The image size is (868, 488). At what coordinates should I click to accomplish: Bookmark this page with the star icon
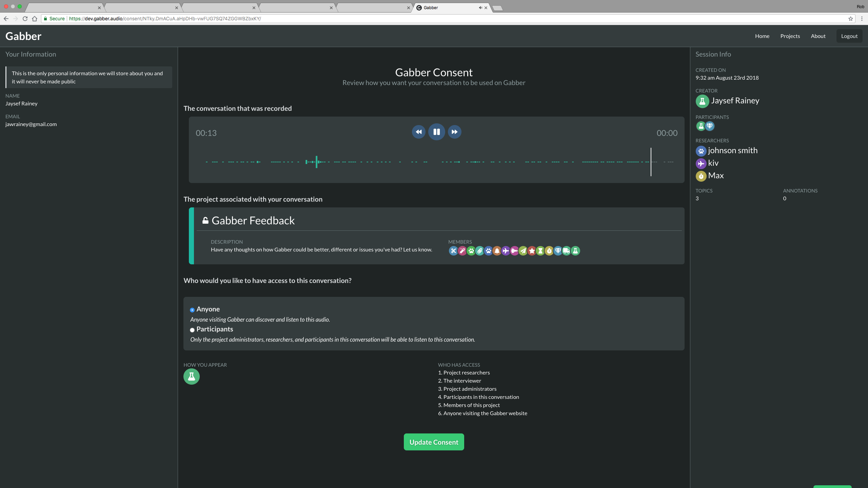point(851,19)
